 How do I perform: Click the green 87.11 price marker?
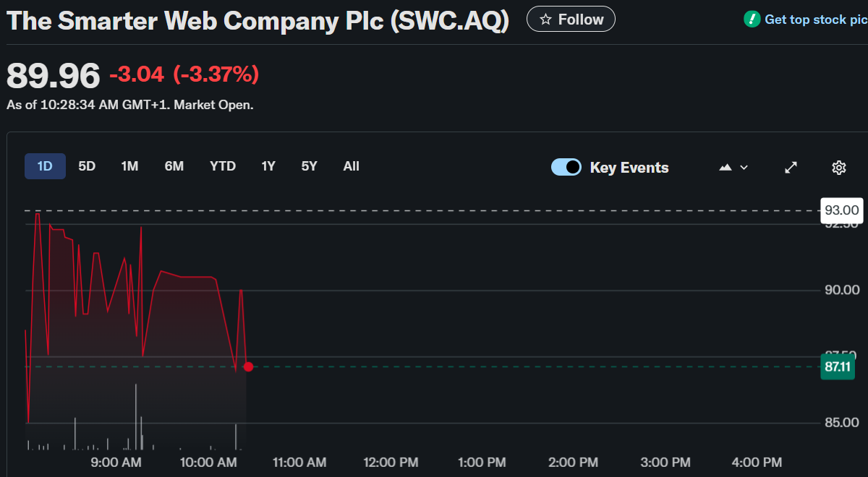(838, 366)
